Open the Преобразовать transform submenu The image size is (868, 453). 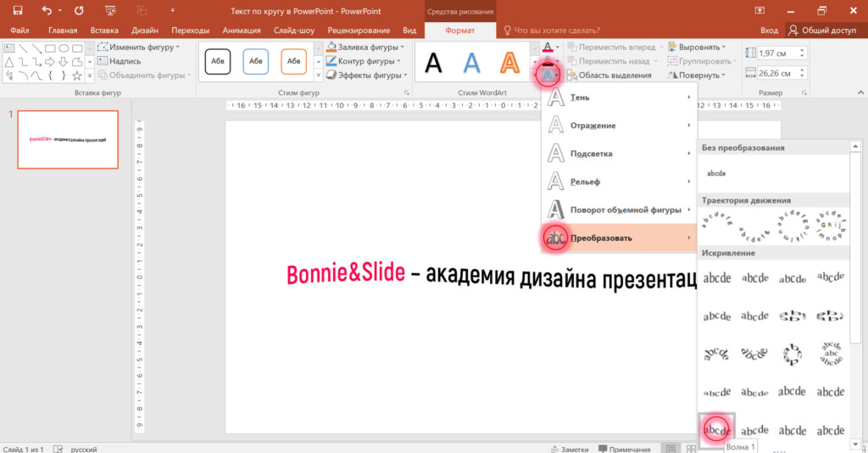pos(619,238)
